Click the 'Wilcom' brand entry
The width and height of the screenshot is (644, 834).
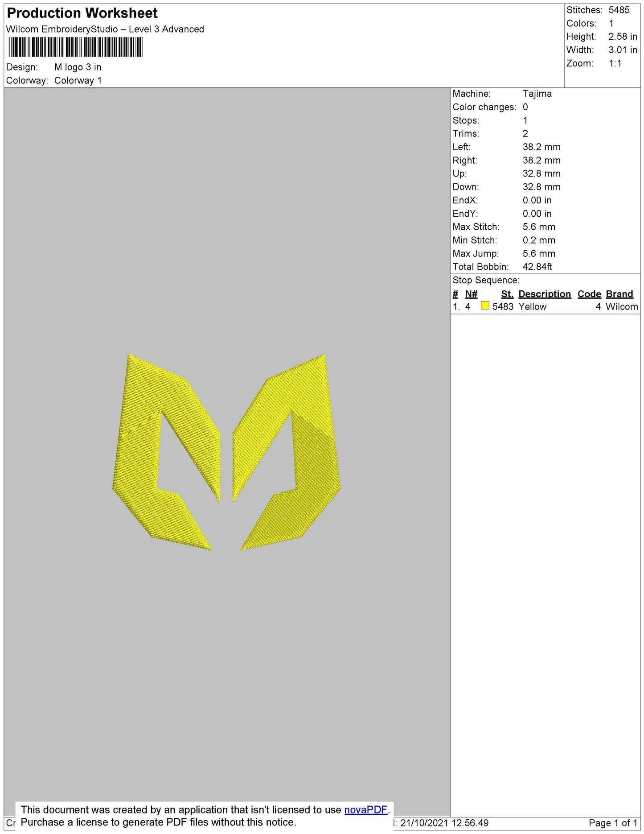tap(622, 306)
